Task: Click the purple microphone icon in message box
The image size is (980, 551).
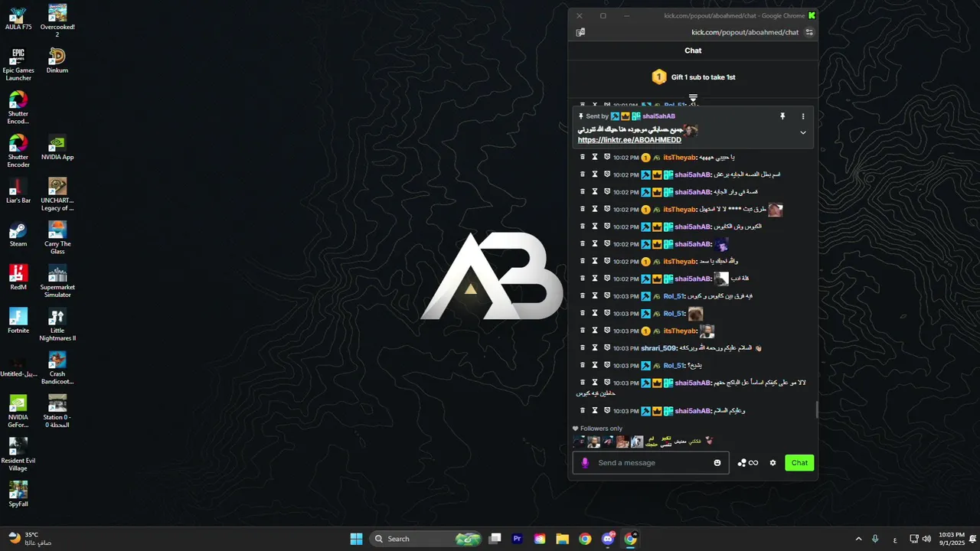Action: click(586, 463)
